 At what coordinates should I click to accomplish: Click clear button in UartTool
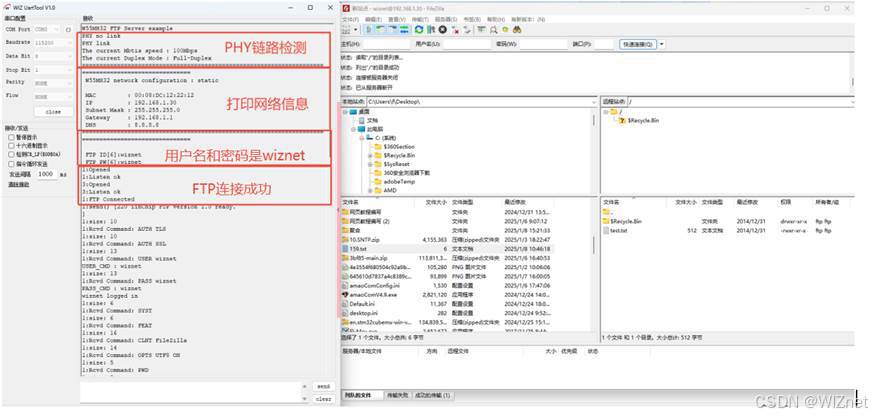tap(323, 399)
